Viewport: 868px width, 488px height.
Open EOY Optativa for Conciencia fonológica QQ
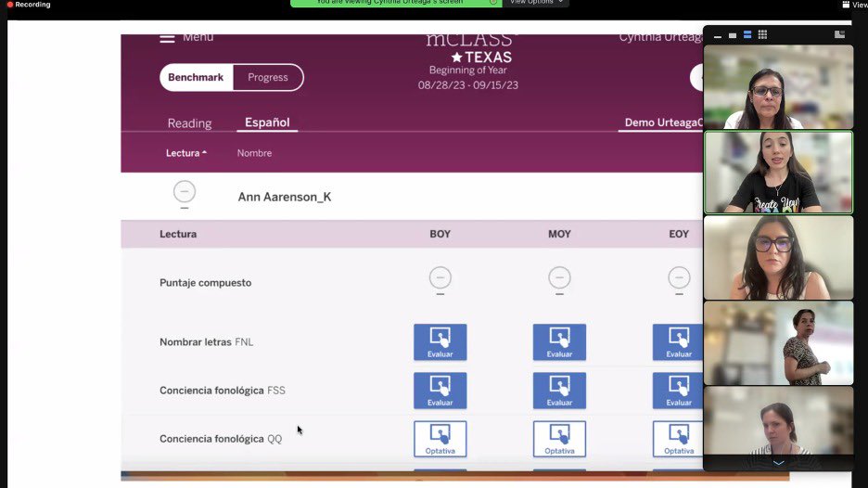point(678,439)
